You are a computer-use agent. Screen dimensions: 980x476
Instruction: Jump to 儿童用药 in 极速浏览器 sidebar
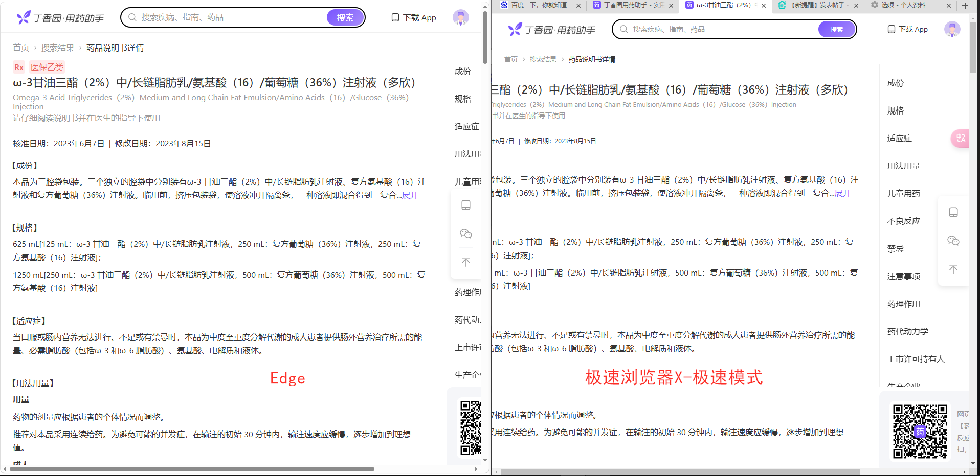pyautogui.click(x=904, y=194)
